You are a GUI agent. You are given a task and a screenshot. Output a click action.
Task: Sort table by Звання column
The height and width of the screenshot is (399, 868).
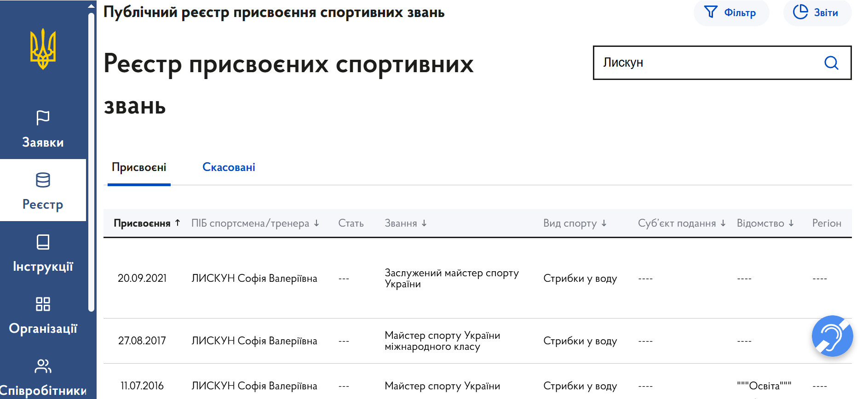click(405, 223)
